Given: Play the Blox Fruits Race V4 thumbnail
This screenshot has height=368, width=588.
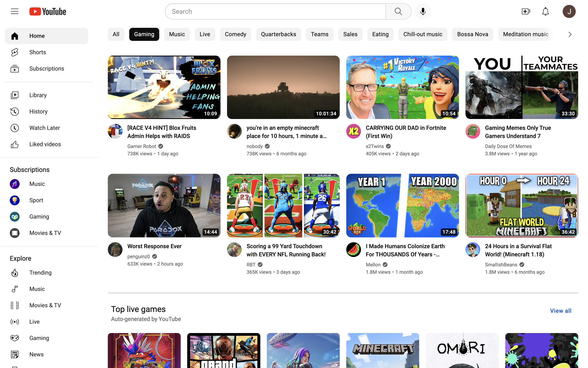Looking at the screenshot, I should (x=164, y=87).
